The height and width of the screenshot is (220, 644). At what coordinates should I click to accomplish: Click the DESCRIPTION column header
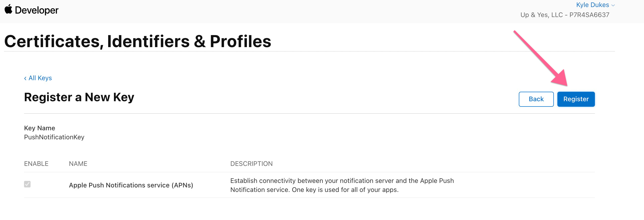(251, 164)
